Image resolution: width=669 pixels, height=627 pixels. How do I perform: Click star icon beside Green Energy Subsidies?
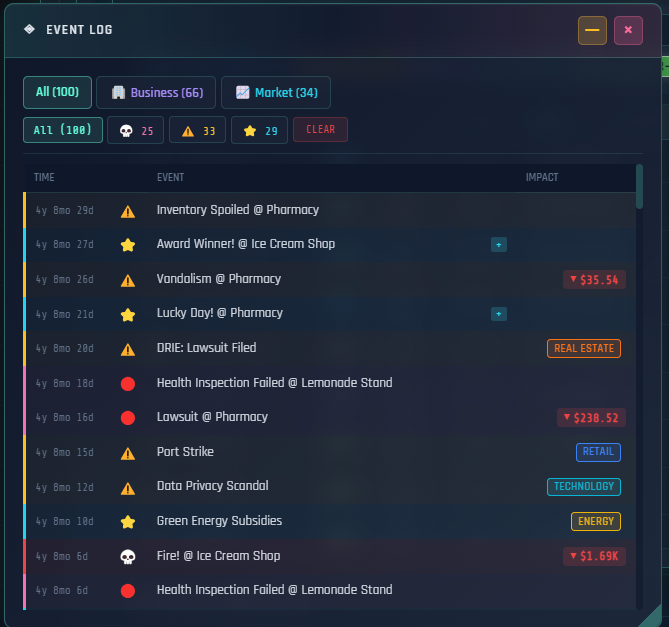point(128,522)
